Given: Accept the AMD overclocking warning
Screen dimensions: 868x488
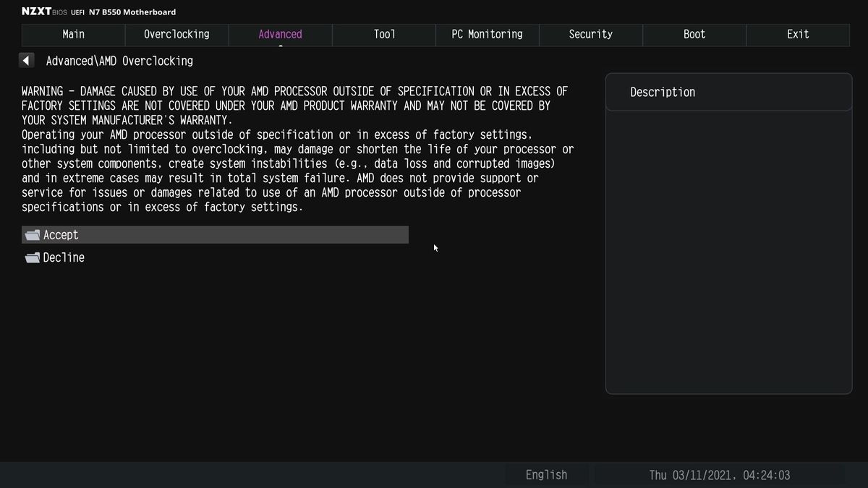Looking at the screenshot, I should coord(215,235).
